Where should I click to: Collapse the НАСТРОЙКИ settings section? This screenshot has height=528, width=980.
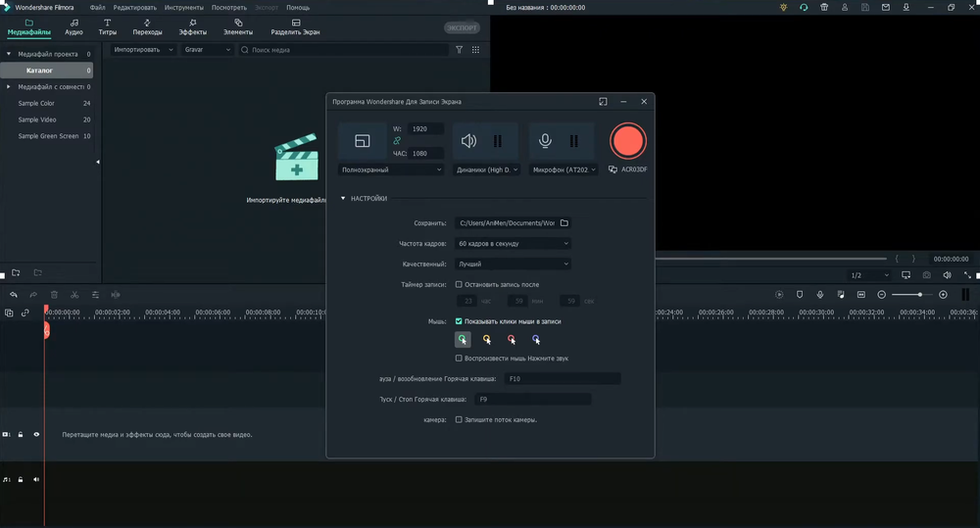pyautogui.click(x=343, y=199)
